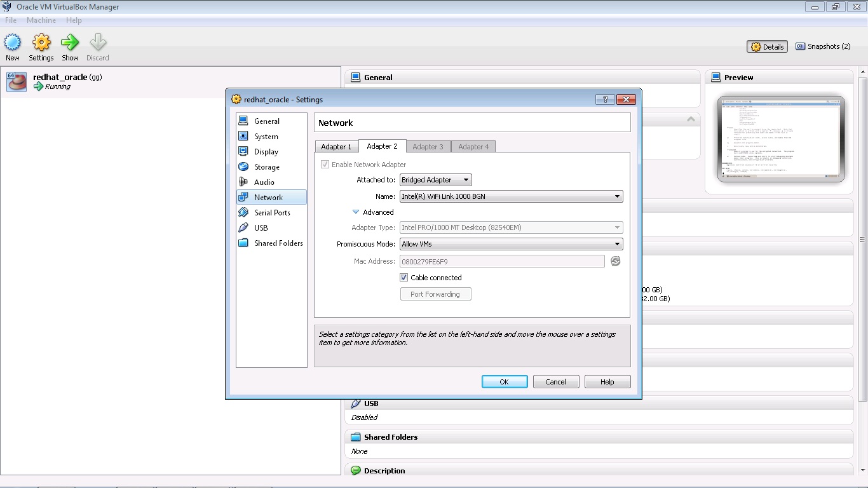The height and width of the screenshot is (488, 868).
Task: Click Cancel in the Settings dialog
Action: click(555, 382)
